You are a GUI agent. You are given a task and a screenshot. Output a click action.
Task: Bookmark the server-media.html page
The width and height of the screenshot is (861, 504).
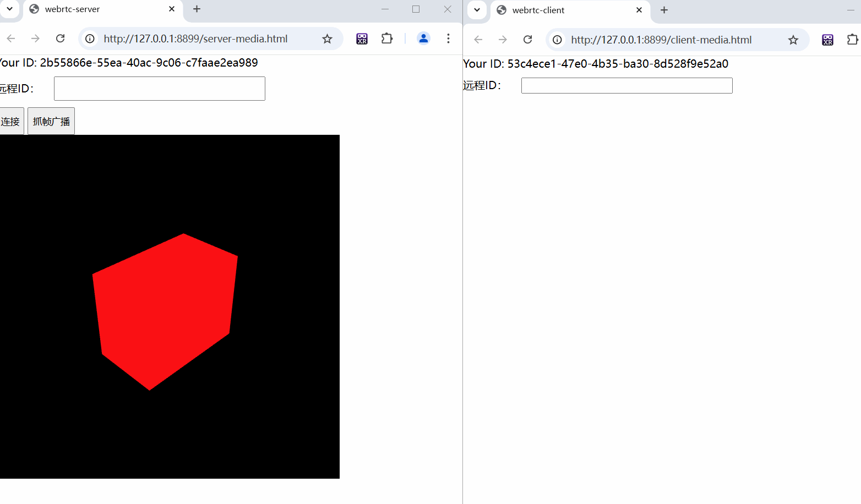coord(327,39)
